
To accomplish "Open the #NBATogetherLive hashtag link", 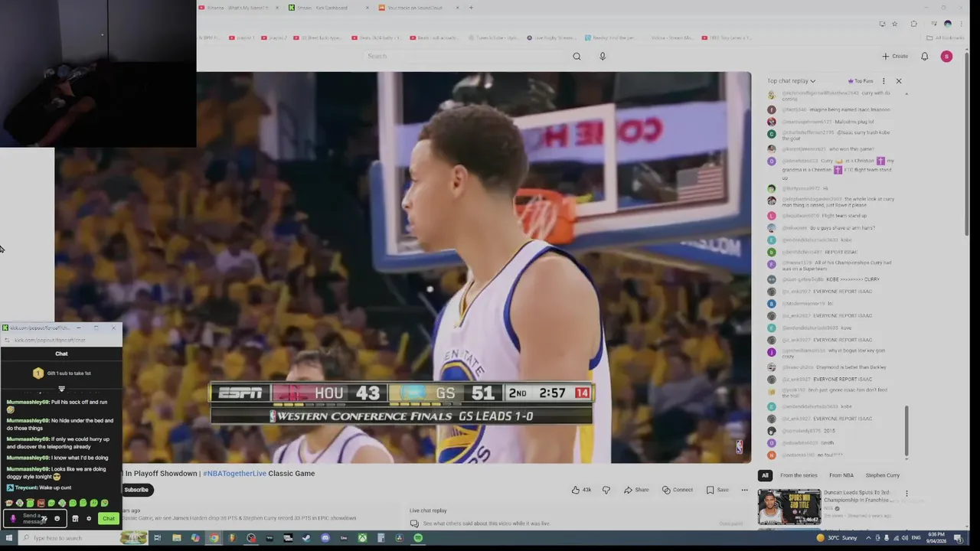I will 234,473.
